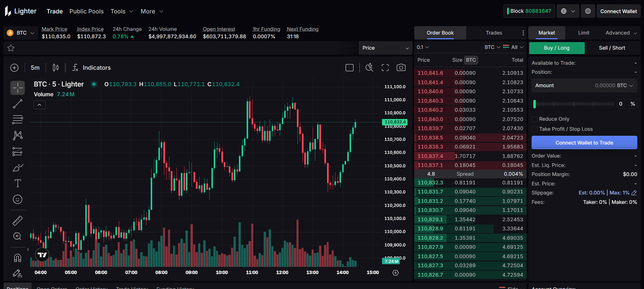Open the order book BTC currency dropdown
Viewport: 644px width, 289px height.
coord(492,47)
